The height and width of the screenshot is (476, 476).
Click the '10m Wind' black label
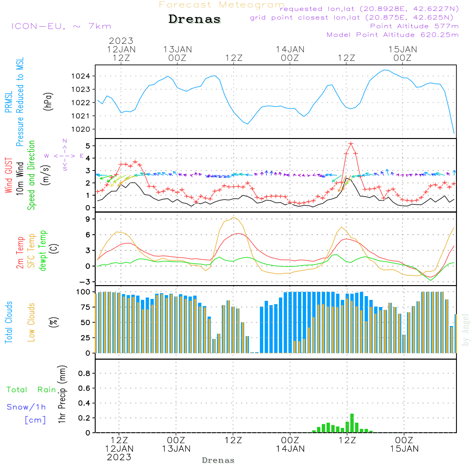point(20,178)
